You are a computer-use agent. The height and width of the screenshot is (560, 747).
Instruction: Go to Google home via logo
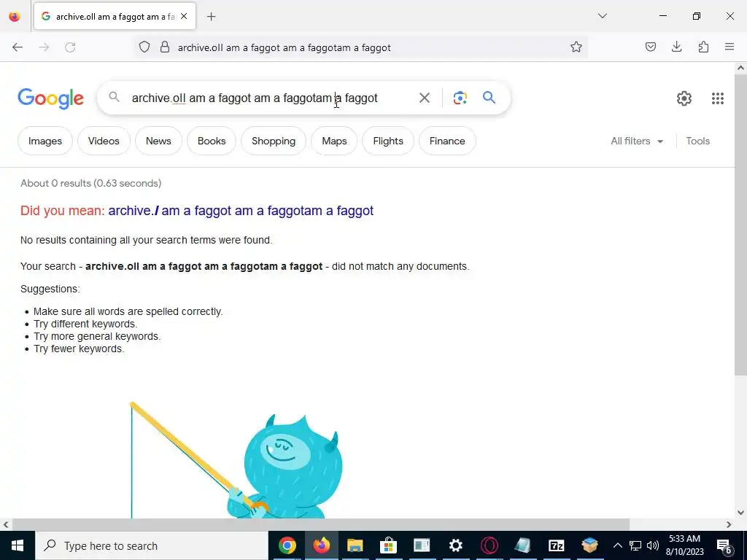point(50,98)
